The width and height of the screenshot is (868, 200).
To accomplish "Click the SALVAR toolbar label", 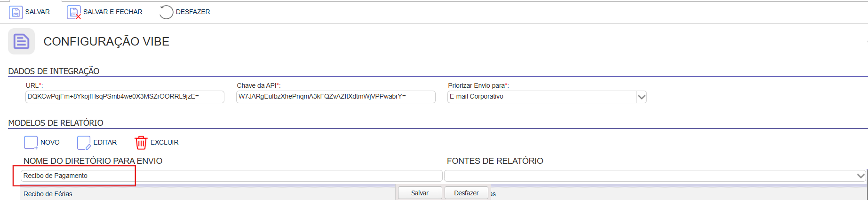I will 38,12.
